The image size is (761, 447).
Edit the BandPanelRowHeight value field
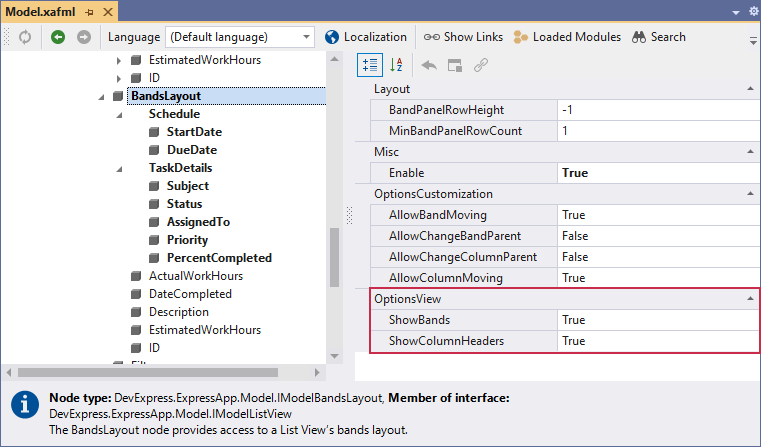point(659,110)
